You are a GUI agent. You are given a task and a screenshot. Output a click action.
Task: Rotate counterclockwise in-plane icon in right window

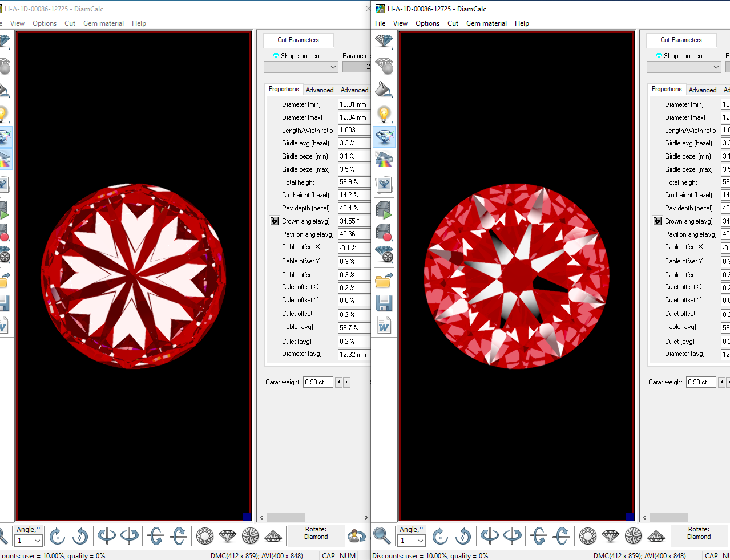pos(463,536)
